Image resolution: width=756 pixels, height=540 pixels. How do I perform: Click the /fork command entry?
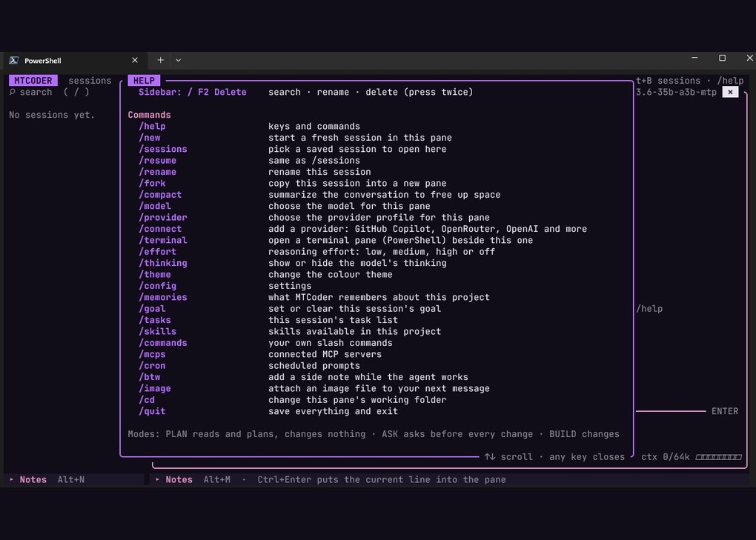pyautogui.click(x=153, y=184)
